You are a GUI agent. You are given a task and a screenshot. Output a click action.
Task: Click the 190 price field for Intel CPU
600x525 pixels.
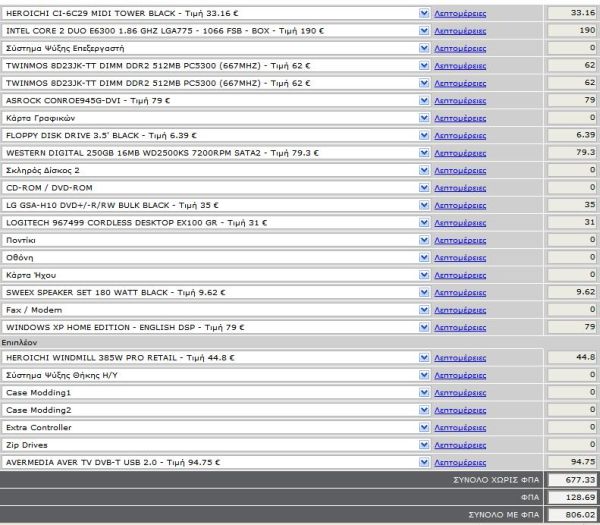click(572, 30)
